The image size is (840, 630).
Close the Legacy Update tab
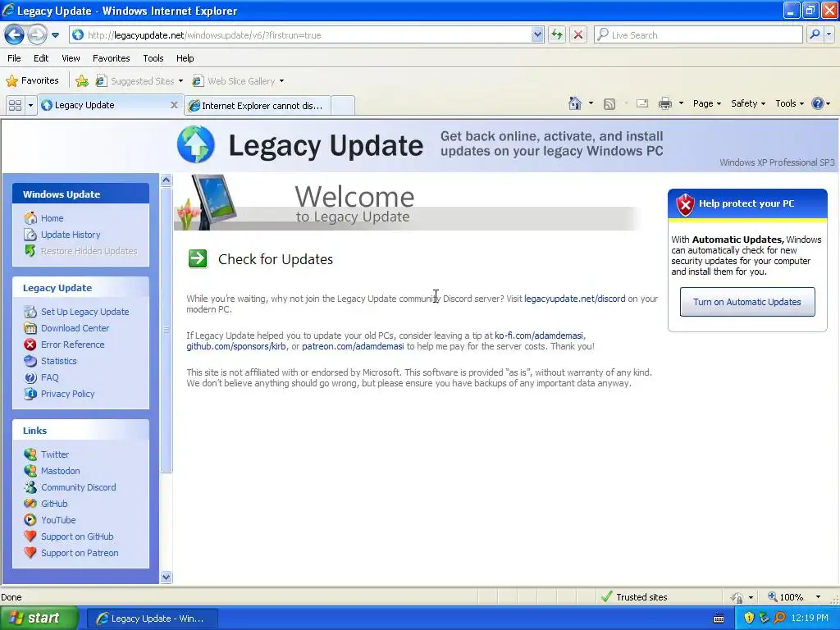pos(174,105)
